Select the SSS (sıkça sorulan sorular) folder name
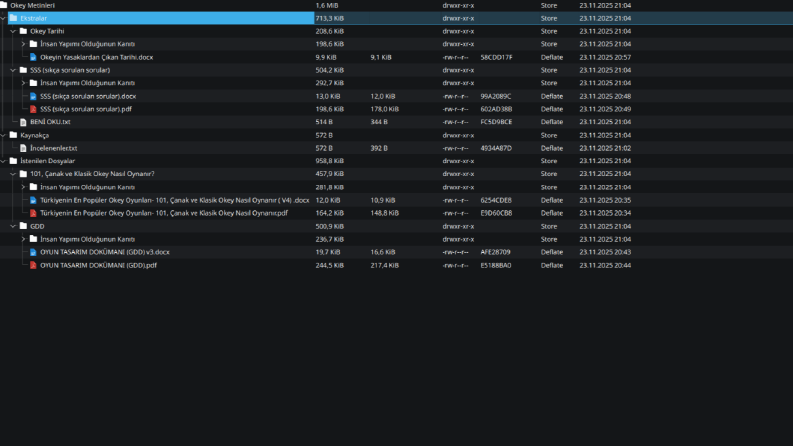 coord(70,70)
